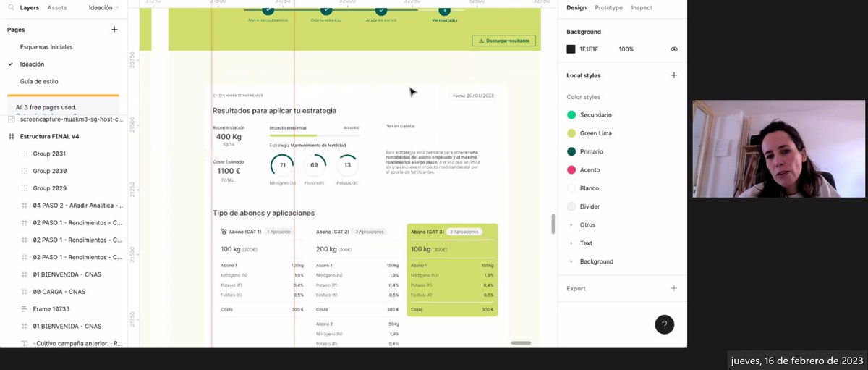Click the text layer icon of Cultivo campaña anterior
The width and height of the screenshot is (868, 370).
click(24, 343)
